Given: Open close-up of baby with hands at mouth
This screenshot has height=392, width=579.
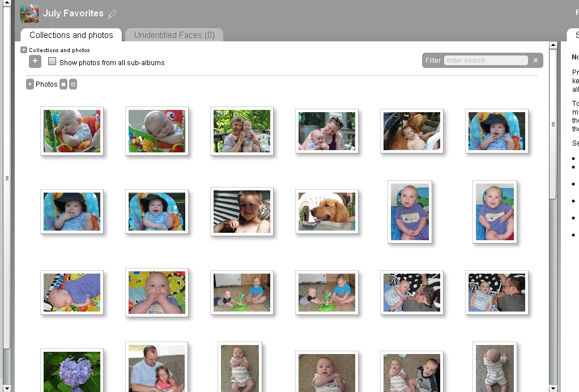Looking at the screenshot, I should [x=157, y=292].
